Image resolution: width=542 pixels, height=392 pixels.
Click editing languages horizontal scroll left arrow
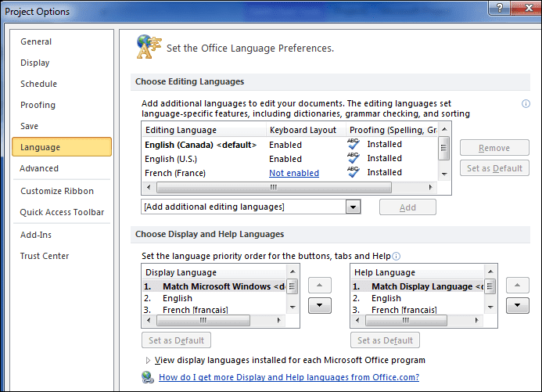[149, 187]
